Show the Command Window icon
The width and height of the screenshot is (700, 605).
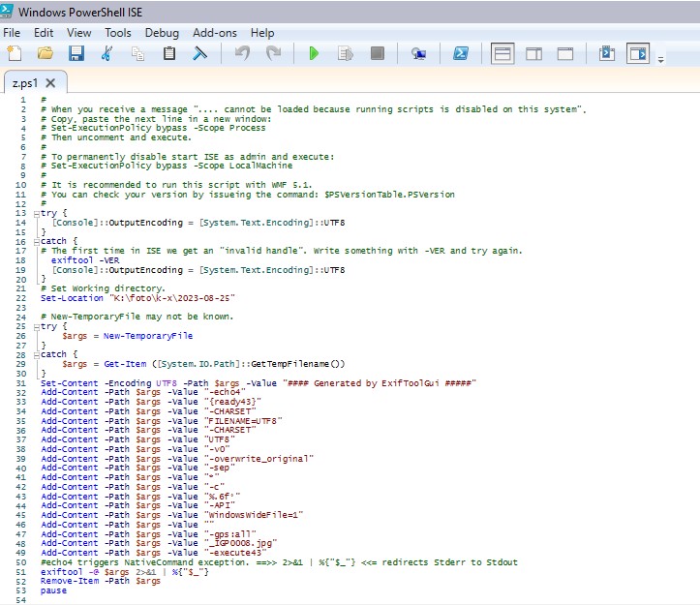point(607,53)
